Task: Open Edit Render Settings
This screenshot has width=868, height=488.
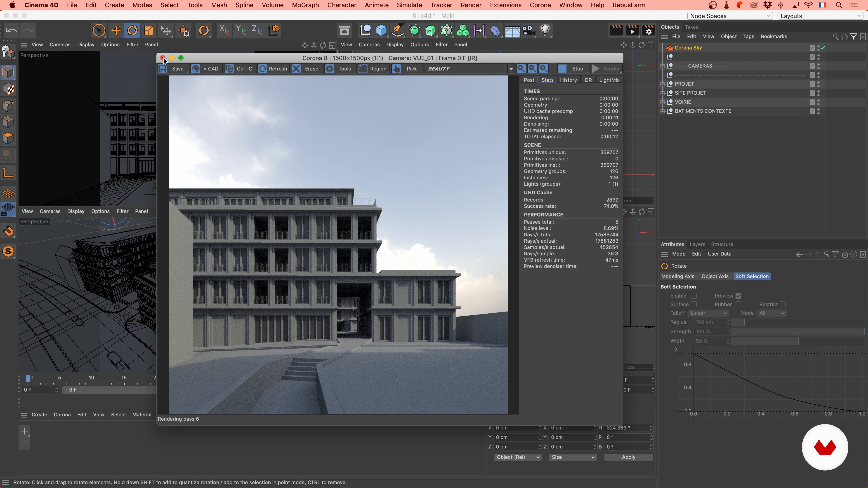Action: tap(649, 31)
